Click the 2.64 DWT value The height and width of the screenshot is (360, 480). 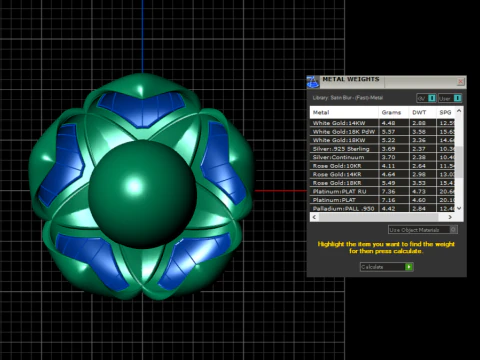(x=419, y=166)
